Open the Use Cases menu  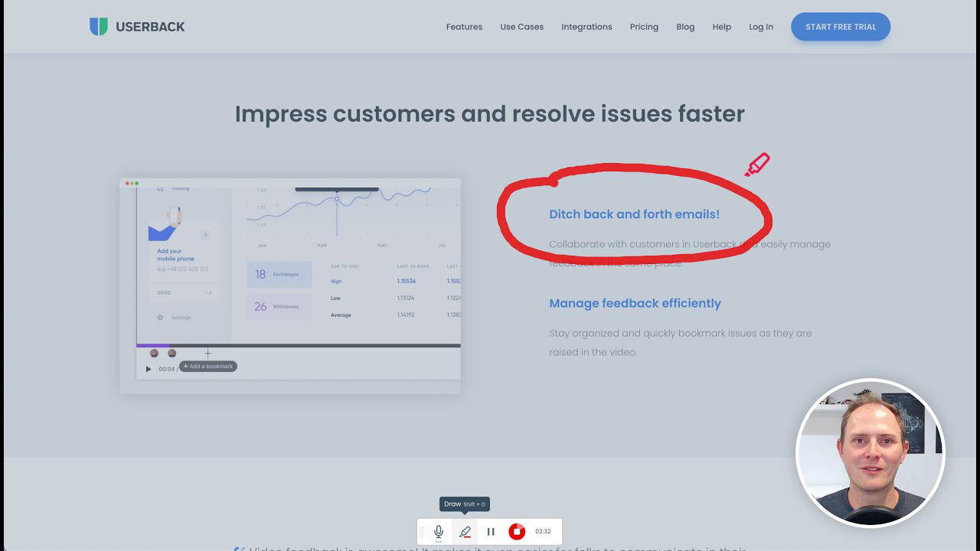[x=521, y=27]
